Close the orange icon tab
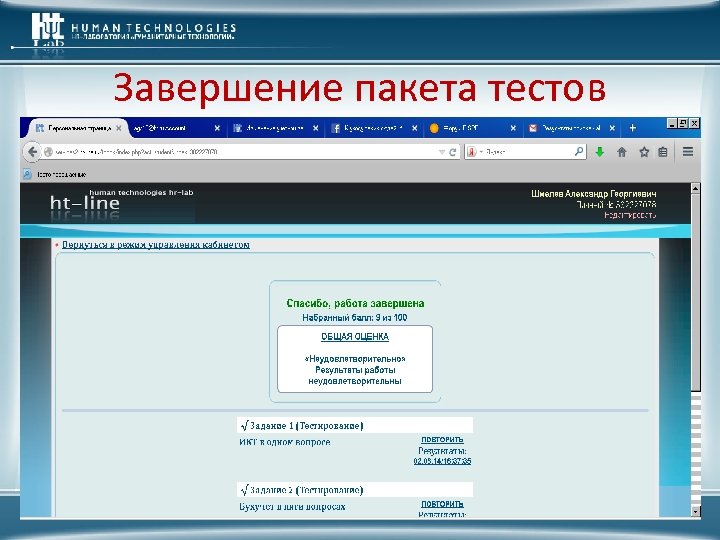Screen dimensions: 720x540 pyautogui.click(x=513, y=128)
